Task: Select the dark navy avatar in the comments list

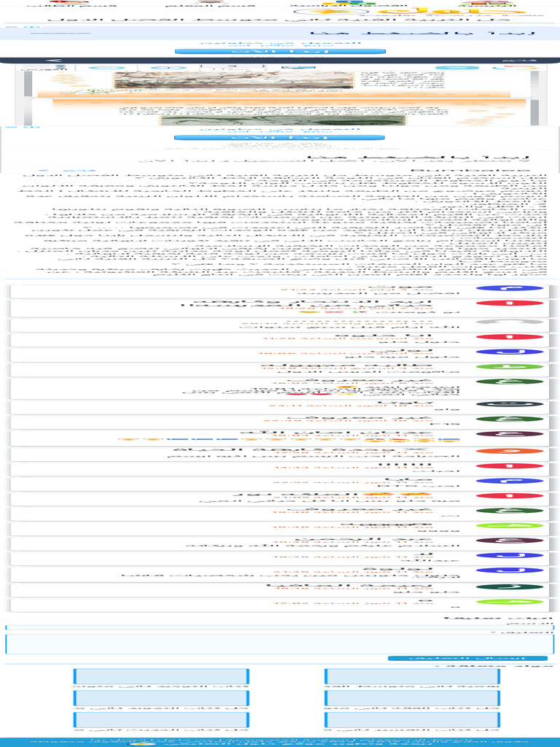Action: [510, 404]
